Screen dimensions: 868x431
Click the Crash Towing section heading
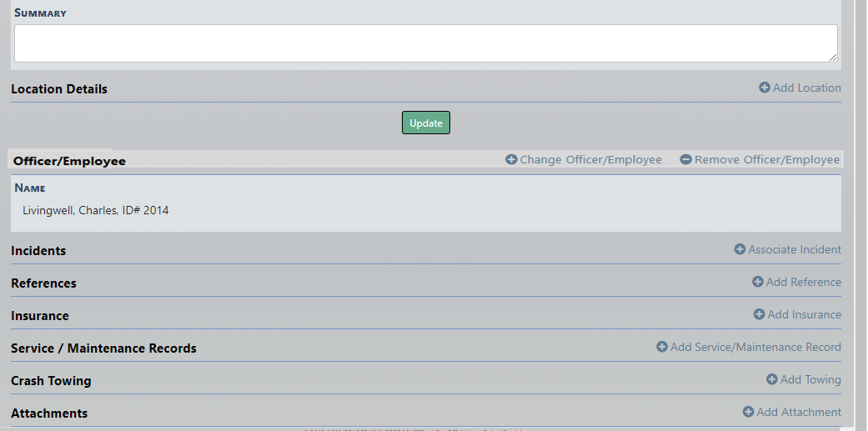(51, 381)
